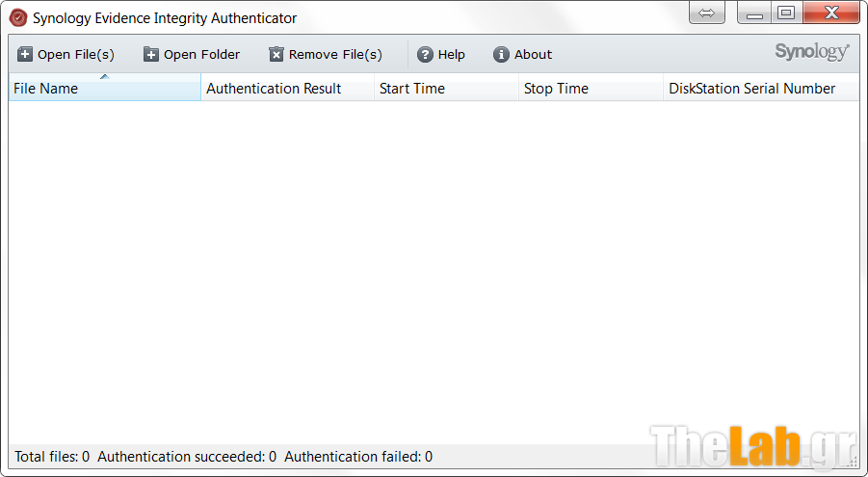Maximize the Authenticator window
The image size is (868, 477).
coord(786,13)
